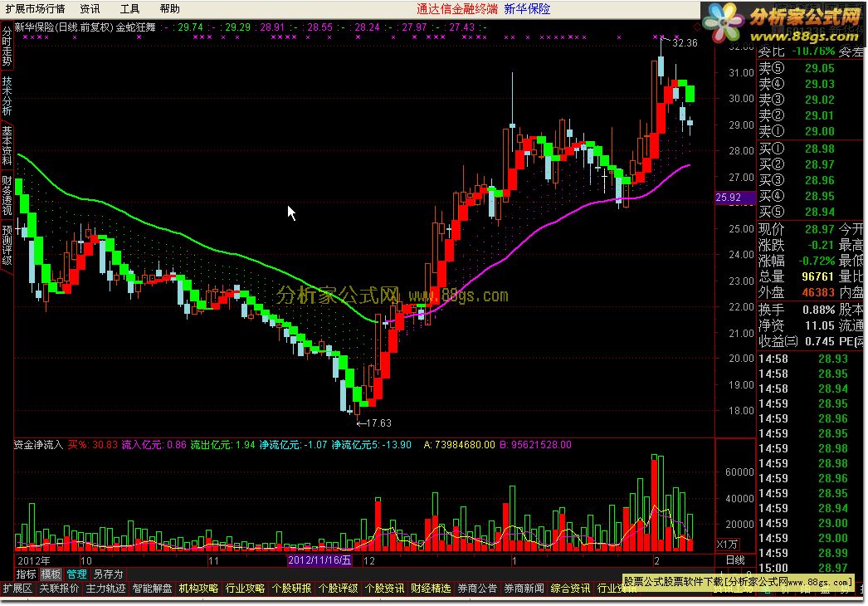Click the 卖③ 29.02 order row
Screen dimensions: 868x606
click(x=797, y=100)
